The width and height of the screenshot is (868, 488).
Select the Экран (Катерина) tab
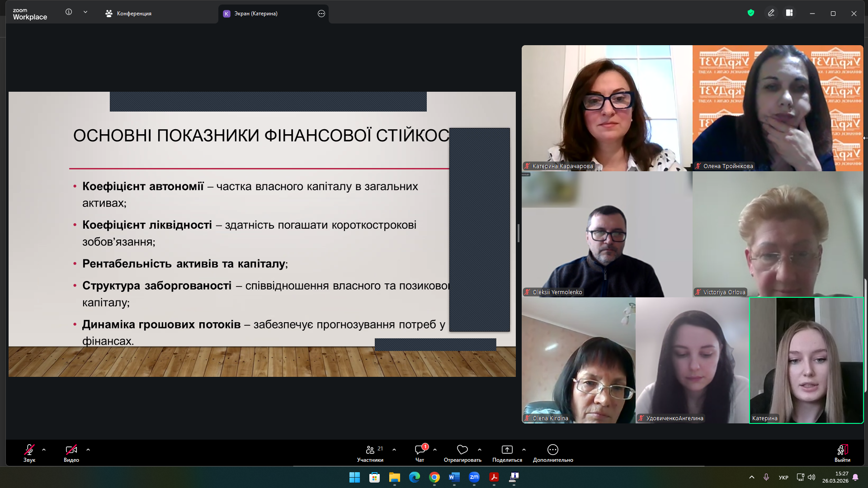point(256,14)
